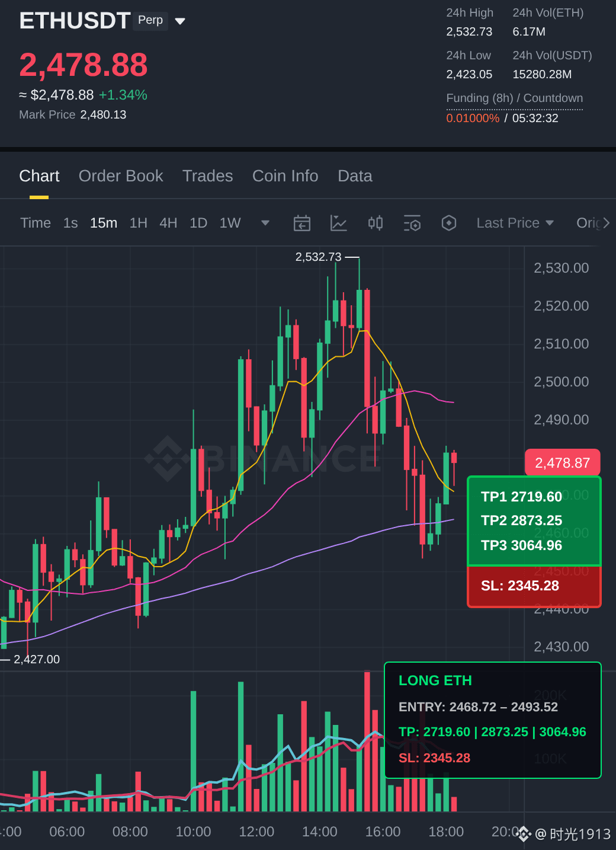The width and height of the screenshot is (616, 850).
Task: Tap the 06:00 time axis label
Action: [67, 832]
